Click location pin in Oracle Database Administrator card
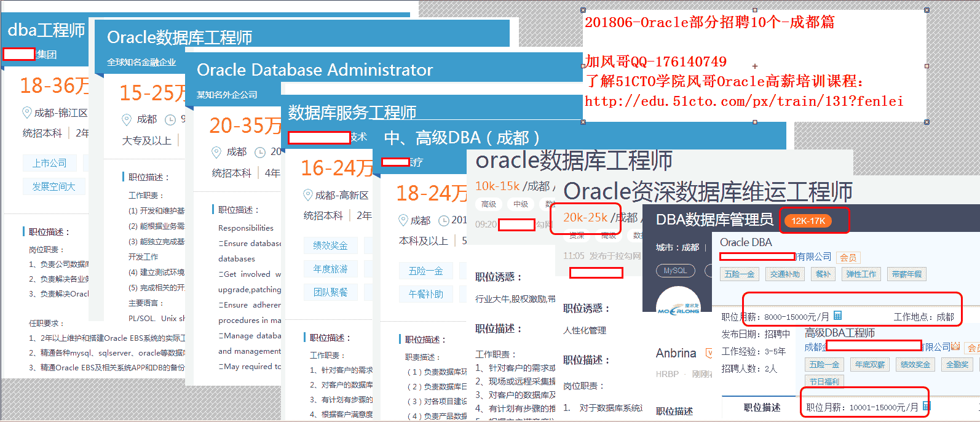980x422 pixels. click(x=216, y=152)
